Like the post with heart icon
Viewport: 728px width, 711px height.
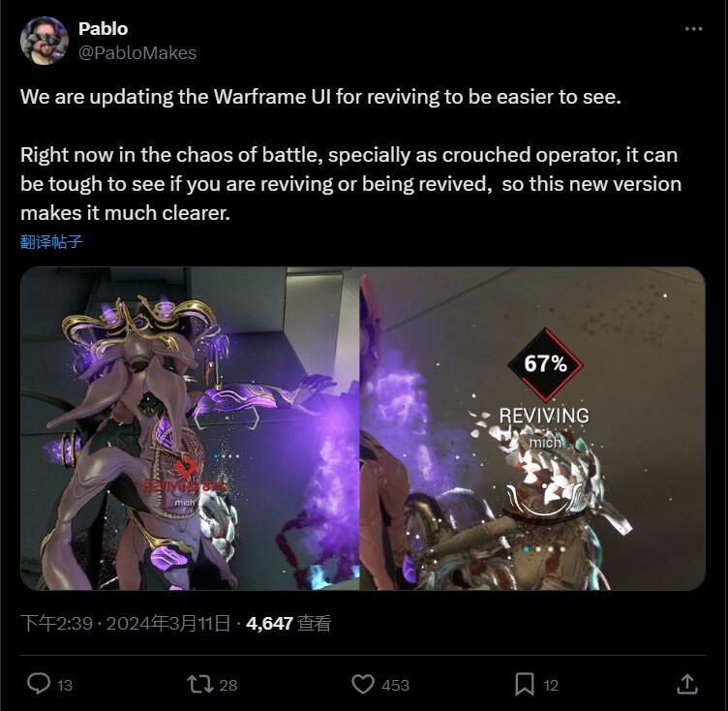363,685
